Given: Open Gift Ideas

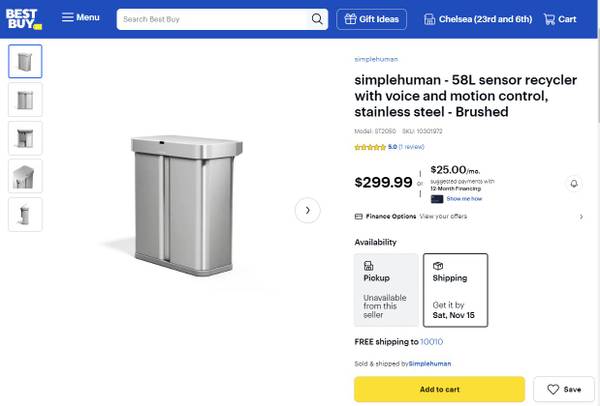Looking at the screenshot, I should [372, 19].
